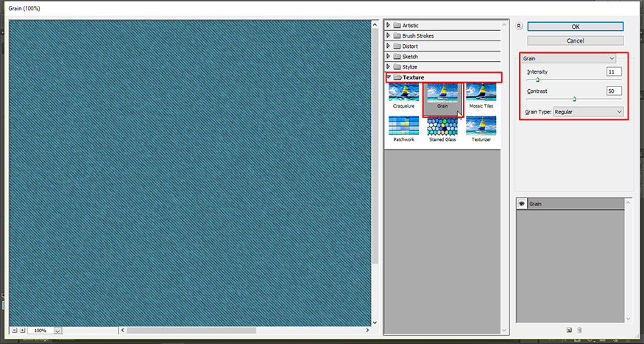Click the zoom in plus button

pyautogui.click(x=22, y=330)
